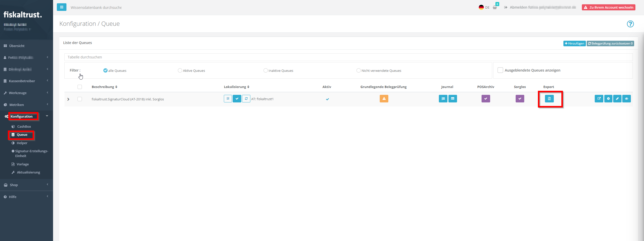
Task: Focus the Wissensdatenbank durchsuchen field
Action: (x=96, y=8)
